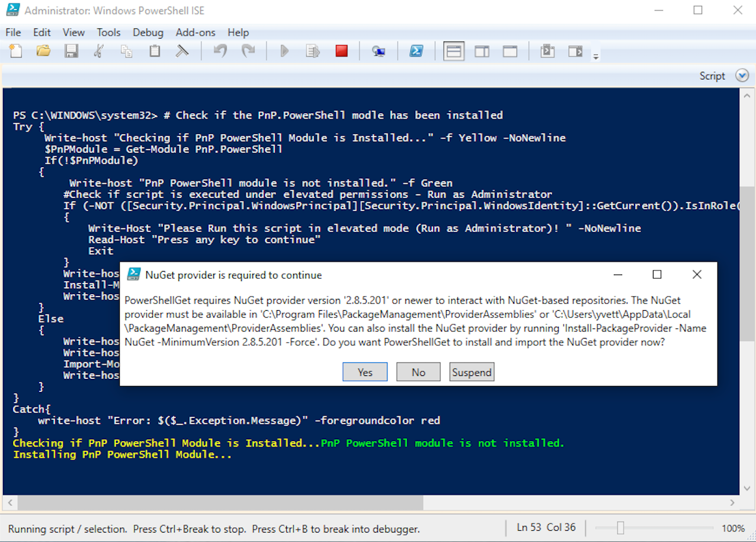Screen dimensions: 756x542
Task: Click 'Installing PnP PowerShell Module...' output line
Action: pos(122,455)
